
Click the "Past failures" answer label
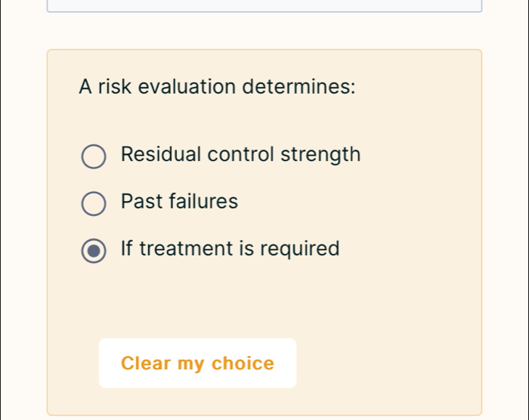(179, 202)
